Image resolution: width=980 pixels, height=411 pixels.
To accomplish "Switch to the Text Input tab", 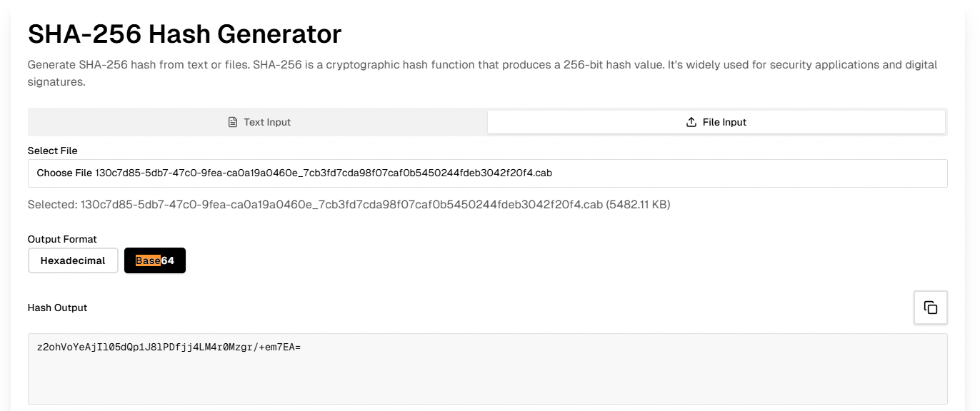I will pos(257,121).
